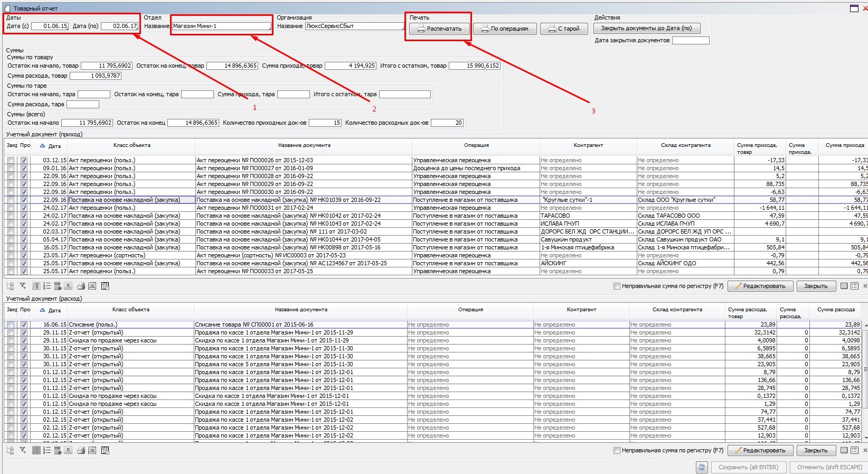Click Контрагент column header in расход table
The image size is (868, 474).
click(581, 310)
